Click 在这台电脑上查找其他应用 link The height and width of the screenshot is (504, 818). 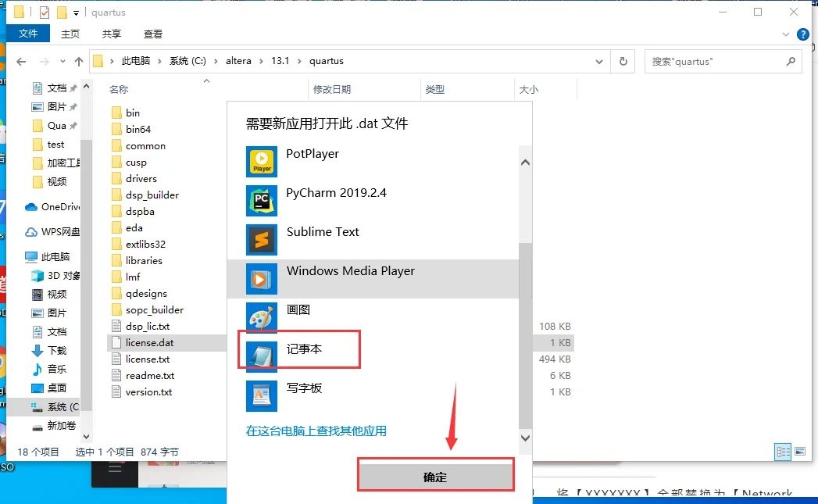(x=316, y=431)
